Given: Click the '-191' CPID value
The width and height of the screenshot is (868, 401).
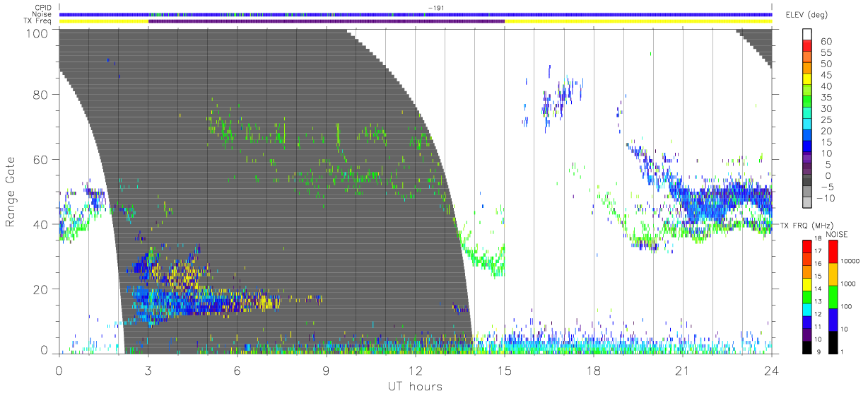Looking at the screenshot, I should (x=435, y=8).
